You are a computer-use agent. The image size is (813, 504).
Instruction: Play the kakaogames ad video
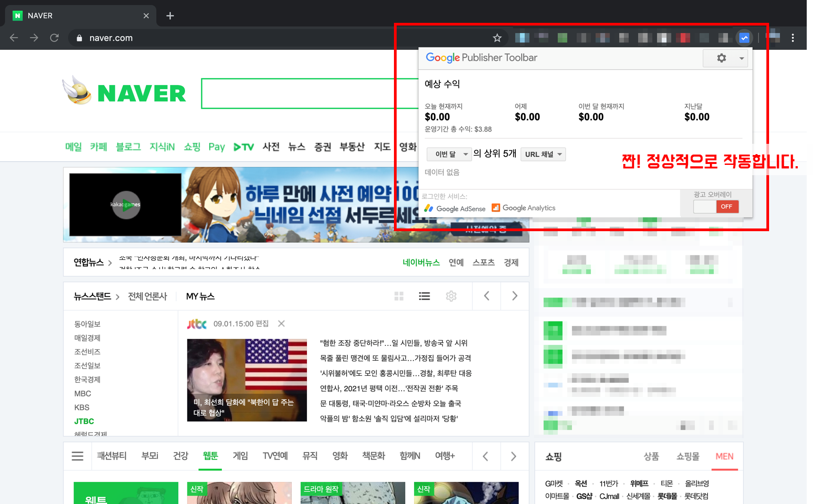[x=126, y=205]
